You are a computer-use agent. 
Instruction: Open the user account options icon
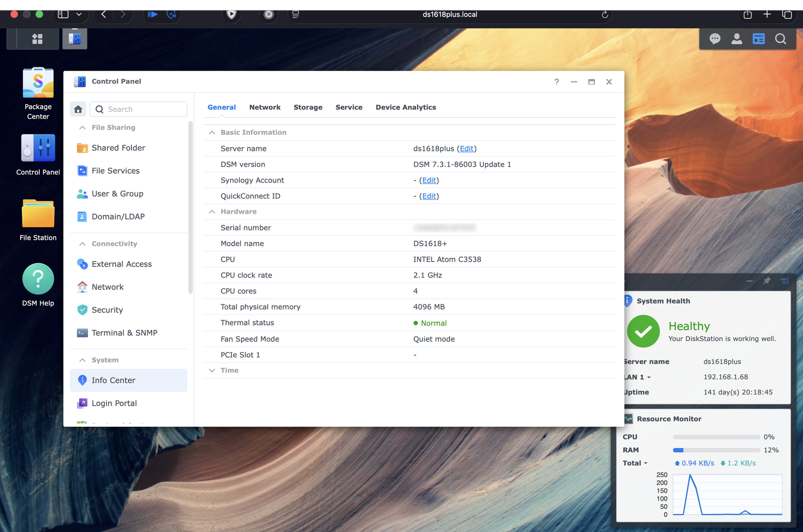coord(736,39)
